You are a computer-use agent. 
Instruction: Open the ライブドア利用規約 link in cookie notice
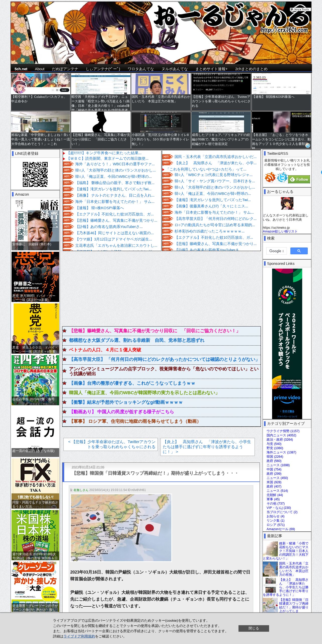[x=79, y=636]
